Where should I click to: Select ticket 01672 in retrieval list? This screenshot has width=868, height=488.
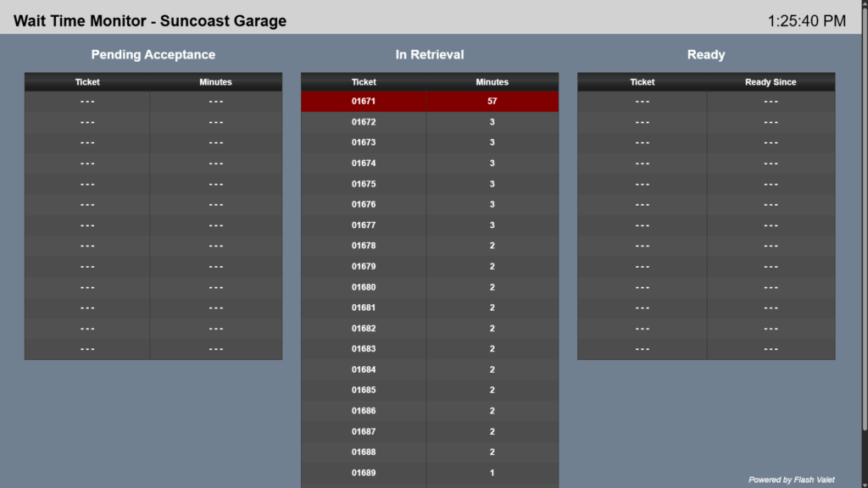click(x=364, y=122)
